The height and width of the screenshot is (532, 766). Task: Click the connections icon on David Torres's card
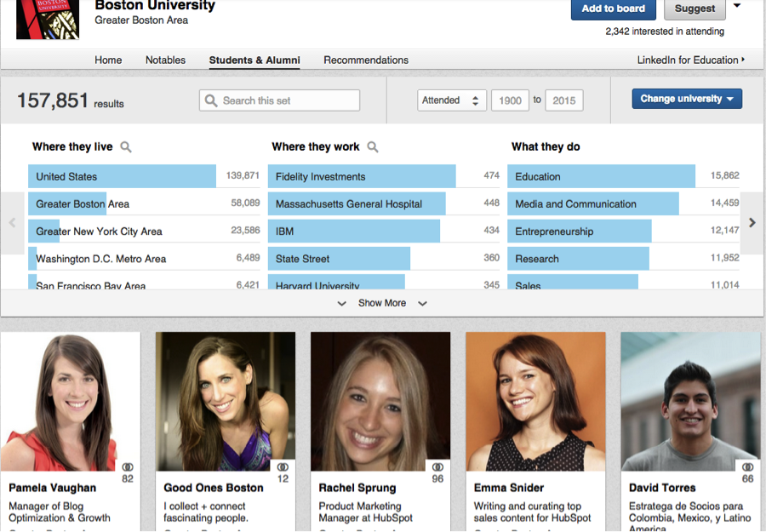[x=747, y=467]
